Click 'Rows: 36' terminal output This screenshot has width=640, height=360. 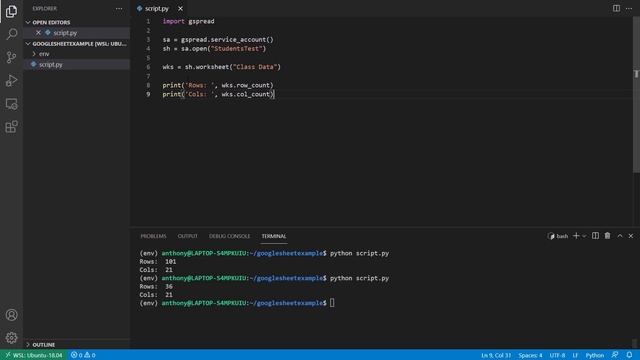point(156,287)
